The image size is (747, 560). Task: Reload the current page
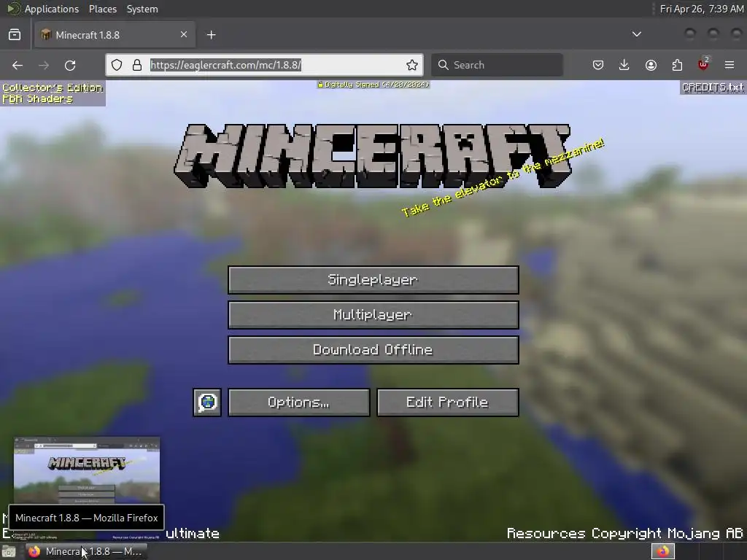(x=70, y=65)
